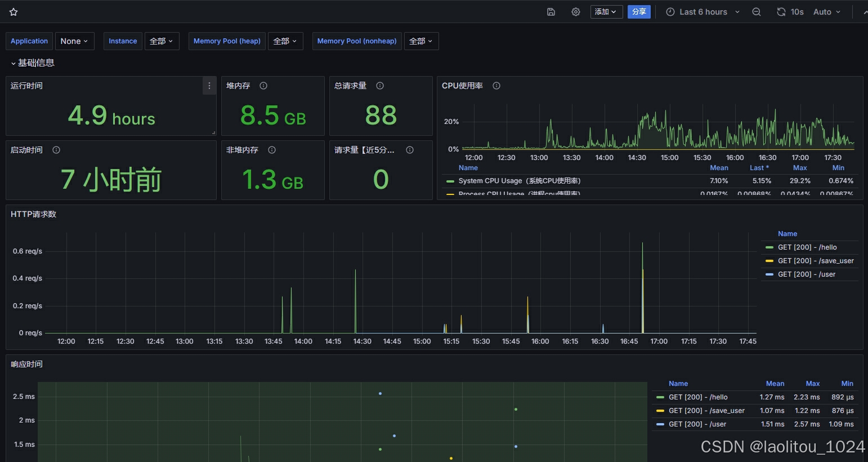The width and height of the screenshot is (868, 462).
Task: Click the 88 total requests value
Action: coord(381,115)
